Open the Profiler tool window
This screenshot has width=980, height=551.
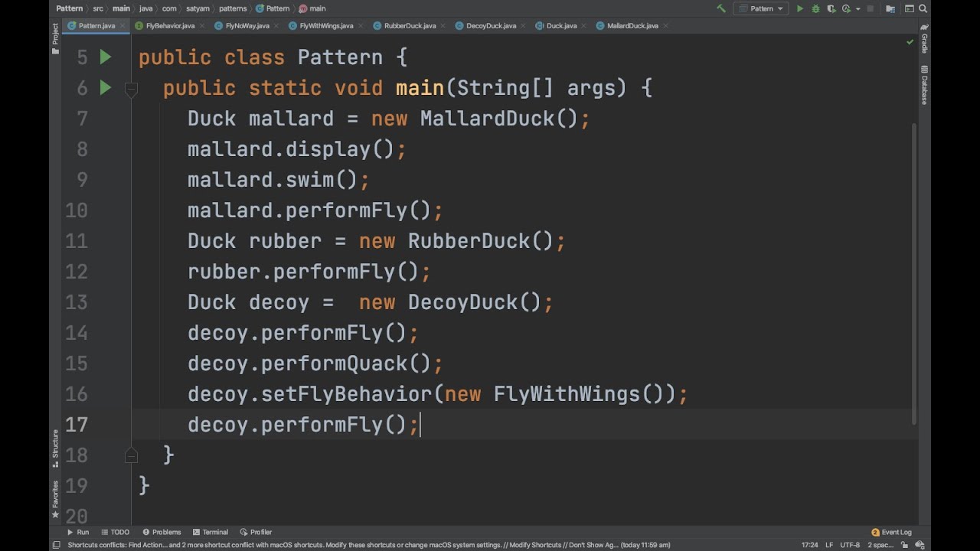[256, 532]
